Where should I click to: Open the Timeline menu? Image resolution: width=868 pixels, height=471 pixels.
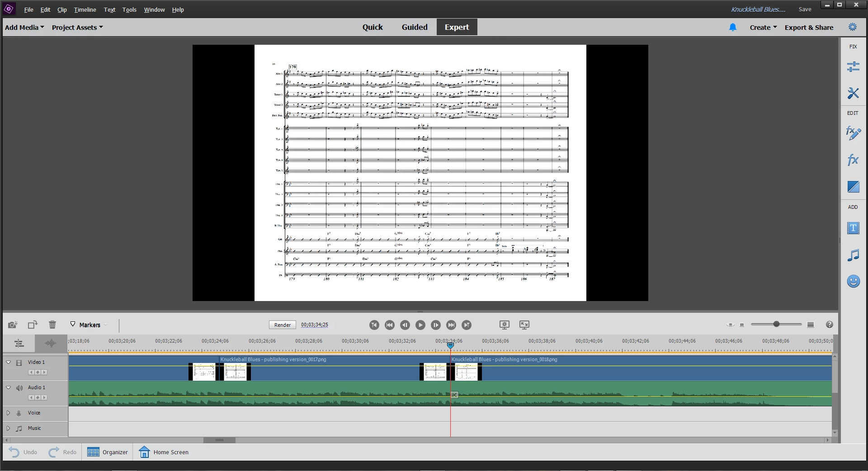pyautogui.click(x=85, y=9)
